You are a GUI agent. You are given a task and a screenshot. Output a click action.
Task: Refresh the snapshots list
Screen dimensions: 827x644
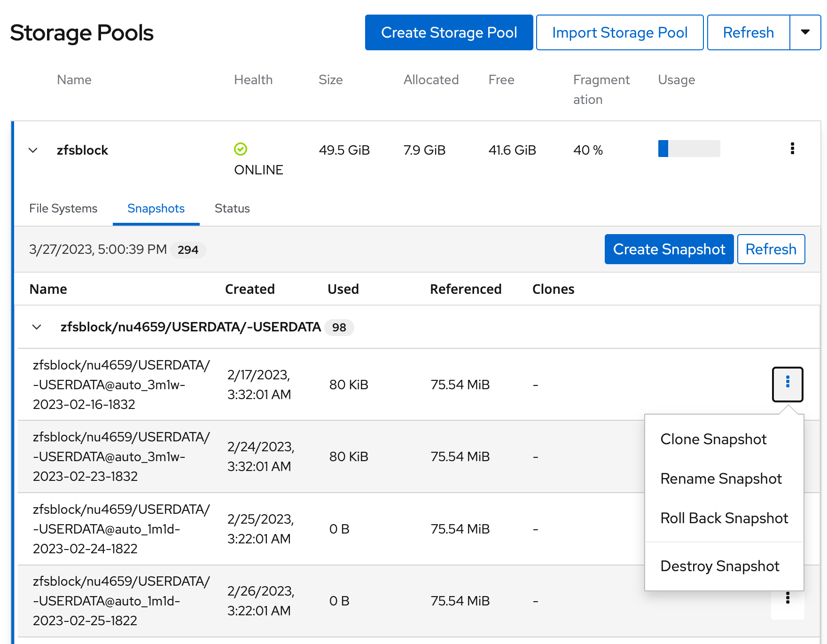click(771, 249)
